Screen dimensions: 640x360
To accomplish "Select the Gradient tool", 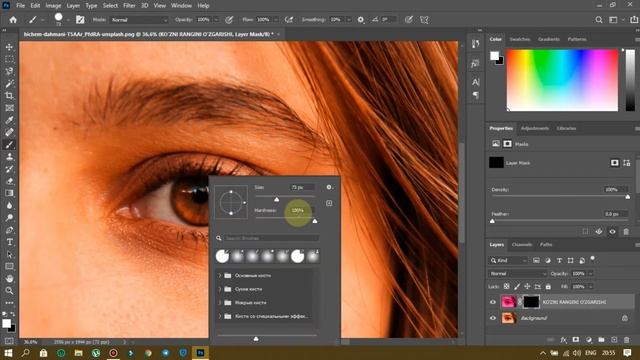I will tap(9, 193).
